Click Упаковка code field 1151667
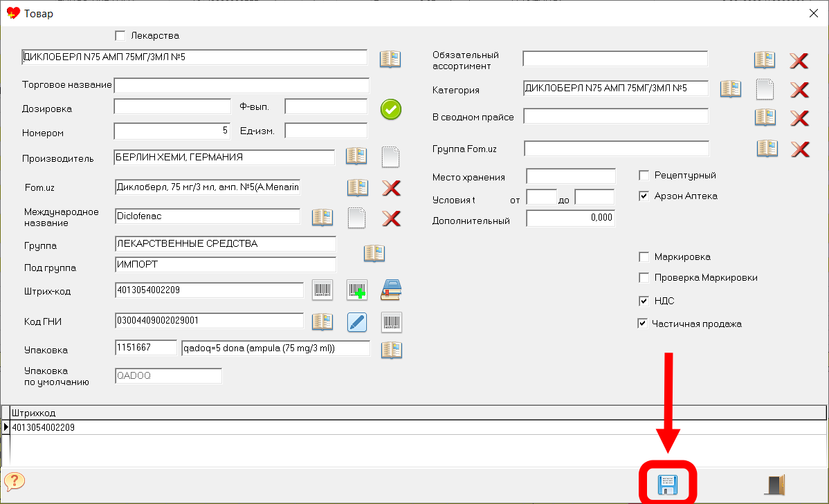Image resolution: width=829 pixels, height=504 pixels. click(x=146, y=348)
